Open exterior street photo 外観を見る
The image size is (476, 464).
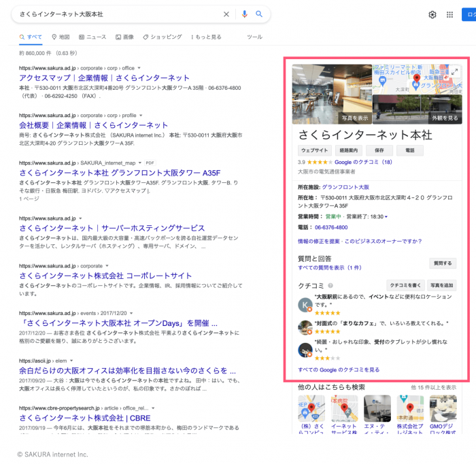[417, 110]
